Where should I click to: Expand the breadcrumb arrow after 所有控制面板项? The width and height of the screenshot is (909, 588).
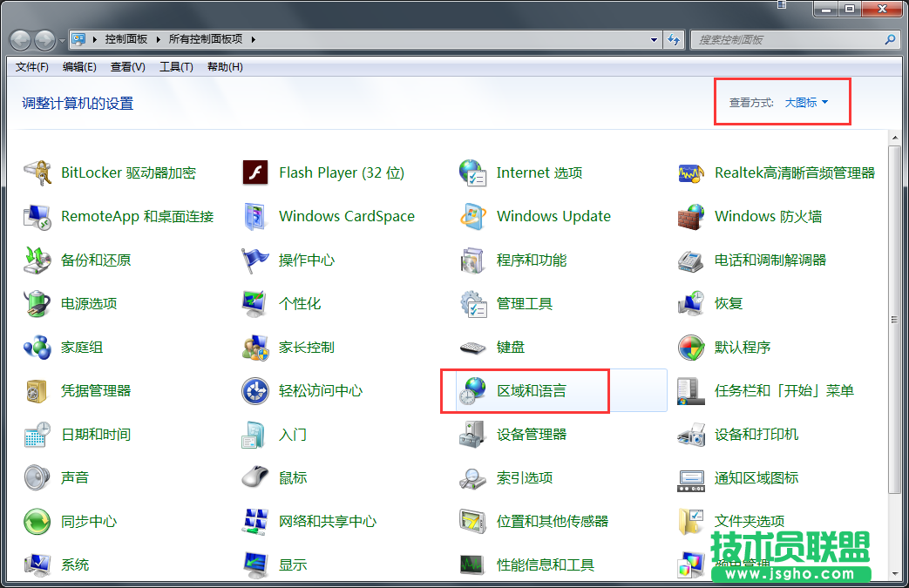(251, 38)
